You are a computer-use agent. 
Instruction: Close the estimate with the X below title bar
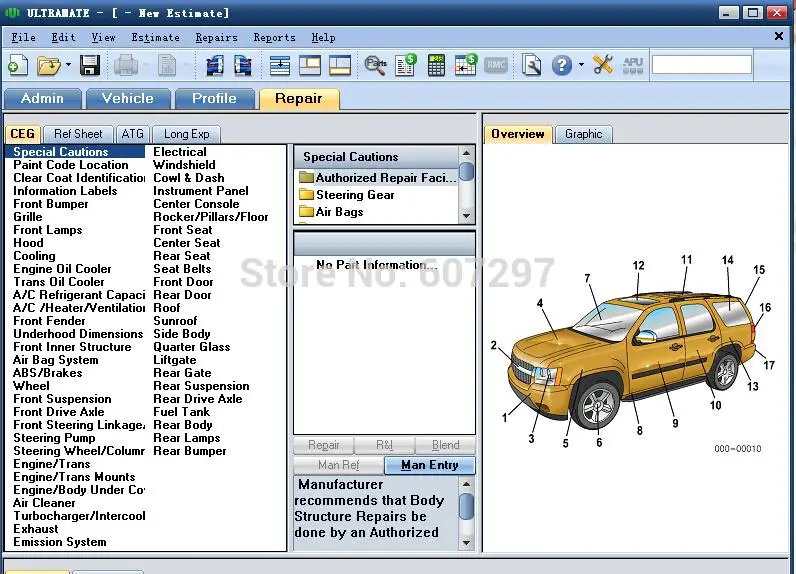[779, 36]
